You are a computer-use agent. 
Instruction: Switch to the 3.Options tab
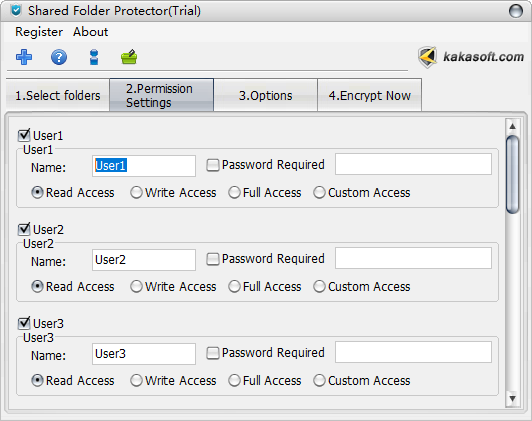[265, 95]
